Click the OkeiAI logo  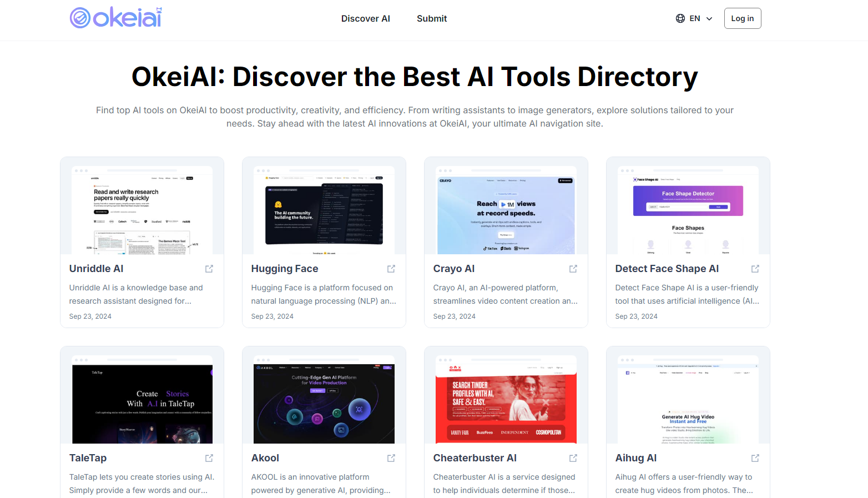click(116, 18)
